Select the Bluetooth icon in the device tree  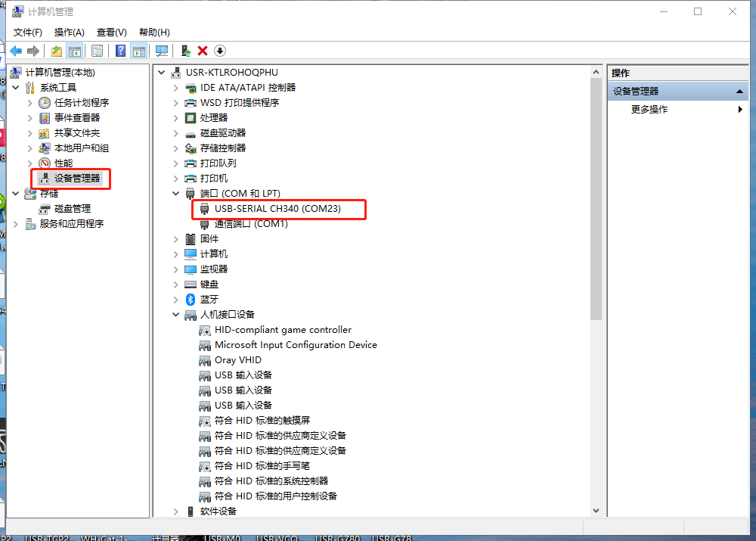click(191, 300)
